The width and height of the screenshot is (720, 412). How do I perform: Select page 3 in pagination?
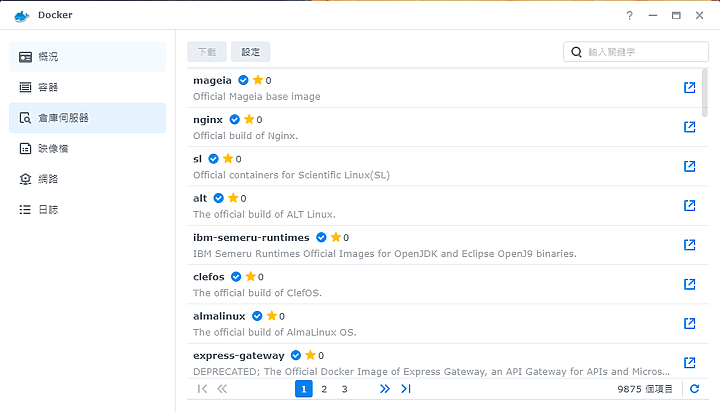click(x=344, y=389)
